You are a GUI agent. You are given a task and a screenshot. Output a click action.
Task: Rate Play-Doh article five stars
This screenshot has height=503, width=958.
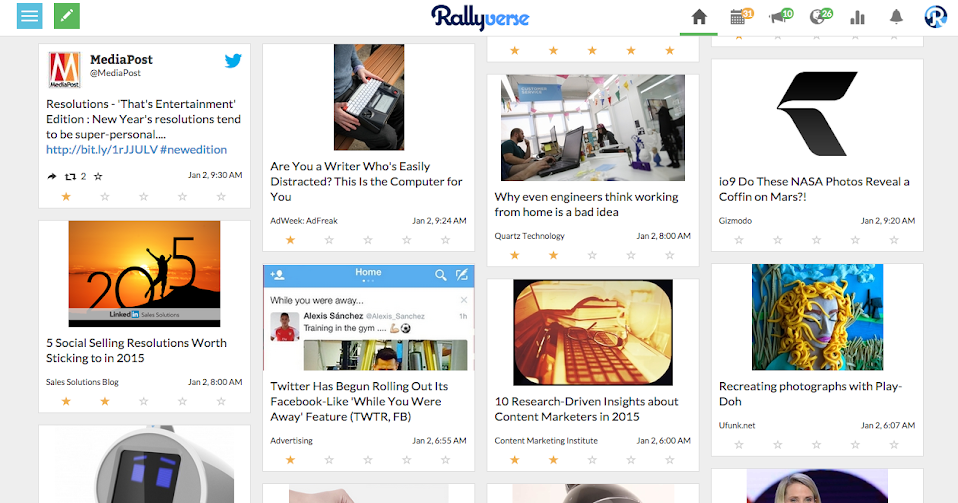pyautogui.click(x=894, y=445)
